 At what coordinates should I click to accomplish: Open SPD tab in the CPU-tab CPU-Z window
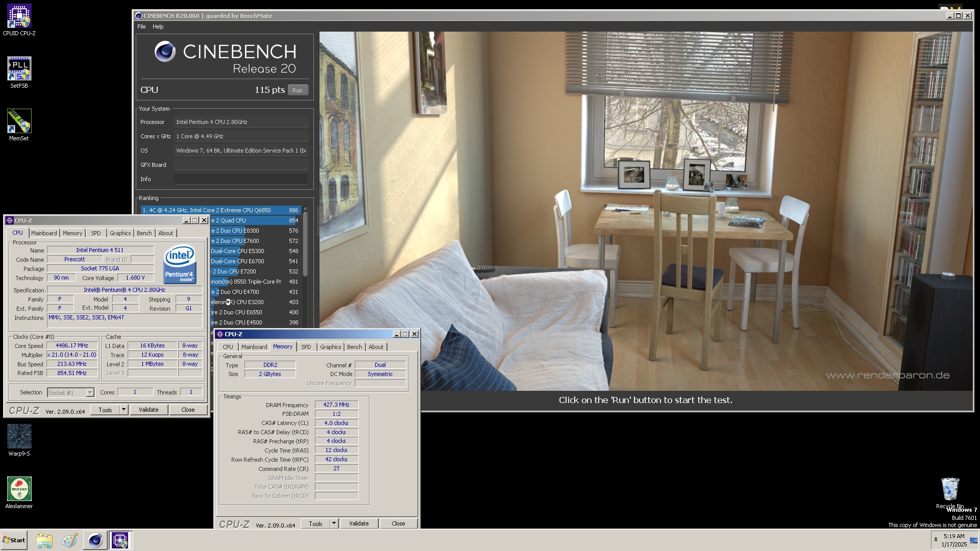point(96,233)
